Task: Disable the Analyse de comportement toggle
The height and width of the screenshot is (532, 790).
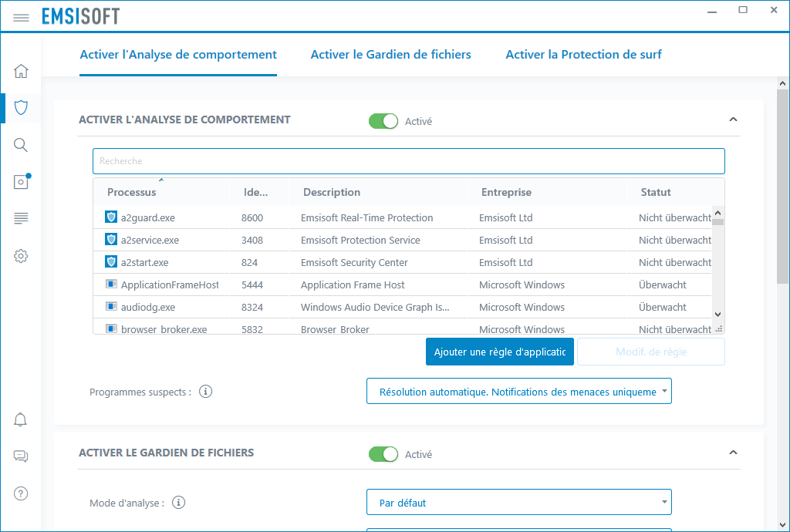Action: 383,121
